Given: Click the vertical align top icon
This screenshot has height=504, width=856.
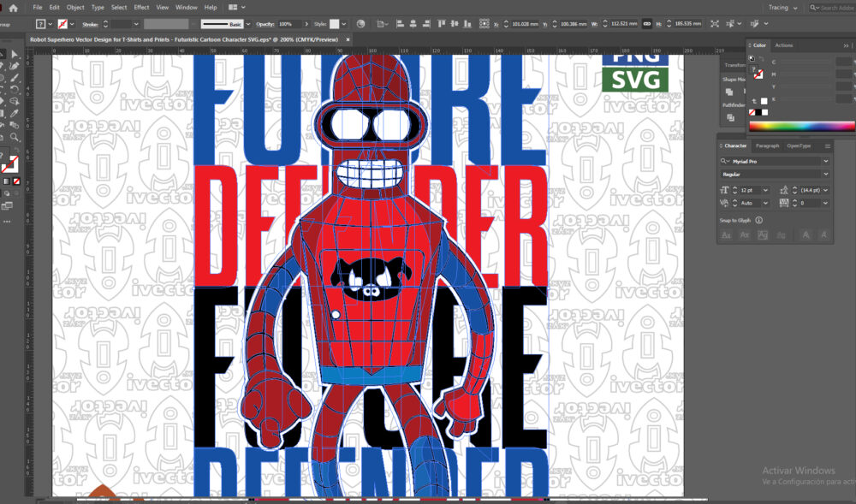Looking at the screenshot, I should coord(441,24).
